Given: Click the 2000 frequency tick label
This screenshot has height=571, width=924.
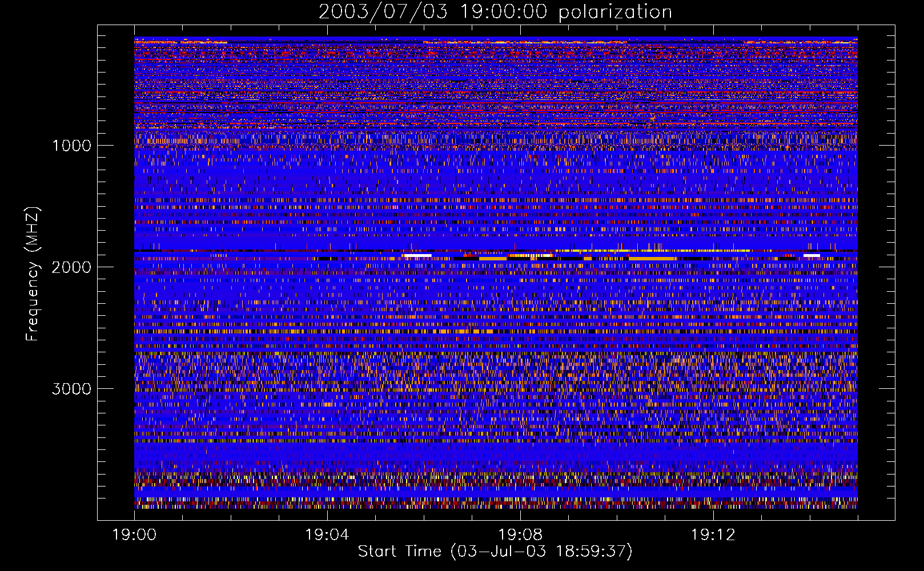Looking at the screenshot, I should (71, 267).
